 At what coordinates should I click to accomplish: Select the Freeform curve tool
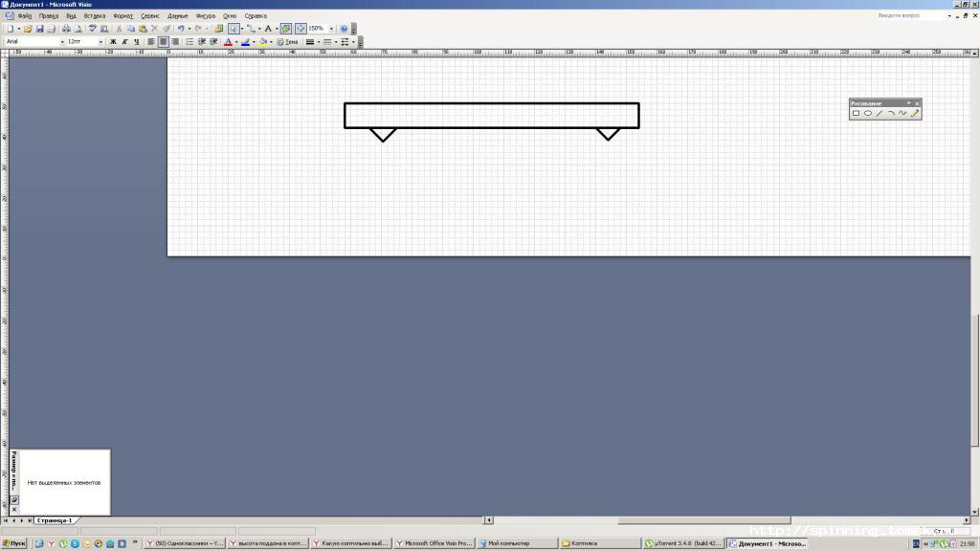point(902,114)
